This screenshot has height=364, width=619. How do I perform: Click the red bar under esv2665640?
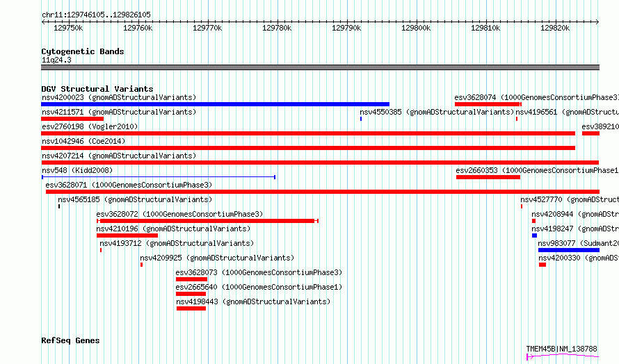(191, 295)
